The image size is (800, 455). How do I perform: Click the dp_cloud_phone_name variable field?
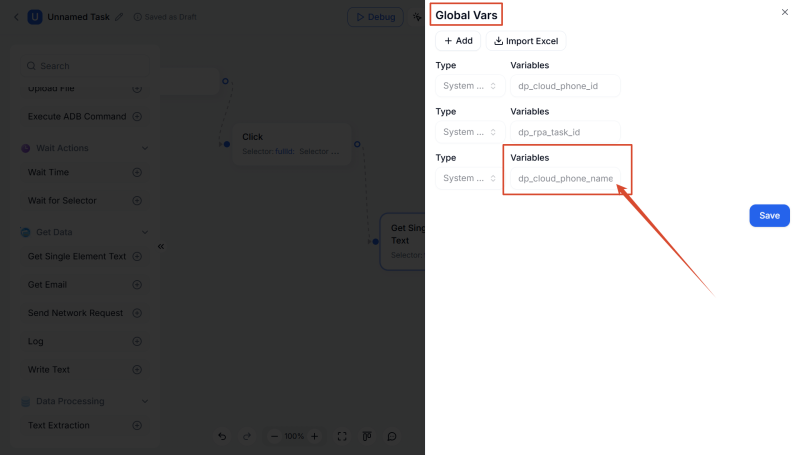[x=565, y=178]
